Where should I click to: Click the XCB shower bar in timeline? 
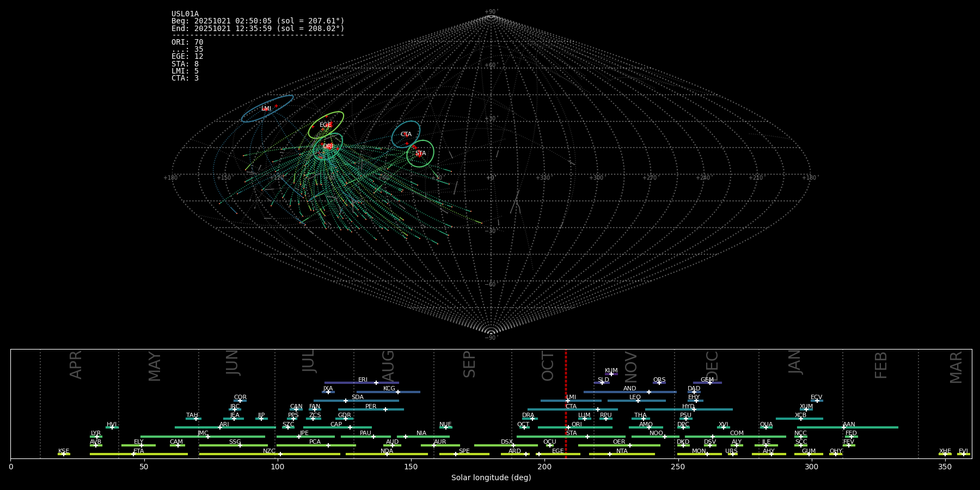click(x=799, y=419)
